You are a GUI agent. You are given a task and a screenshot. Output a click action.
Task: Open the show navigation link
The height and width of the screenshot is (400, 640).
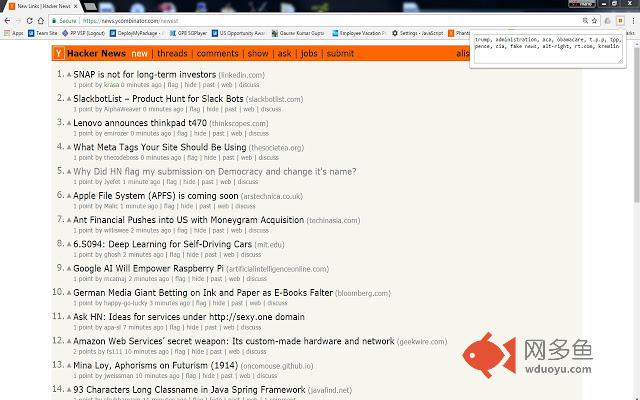click(x=258, y=53)
